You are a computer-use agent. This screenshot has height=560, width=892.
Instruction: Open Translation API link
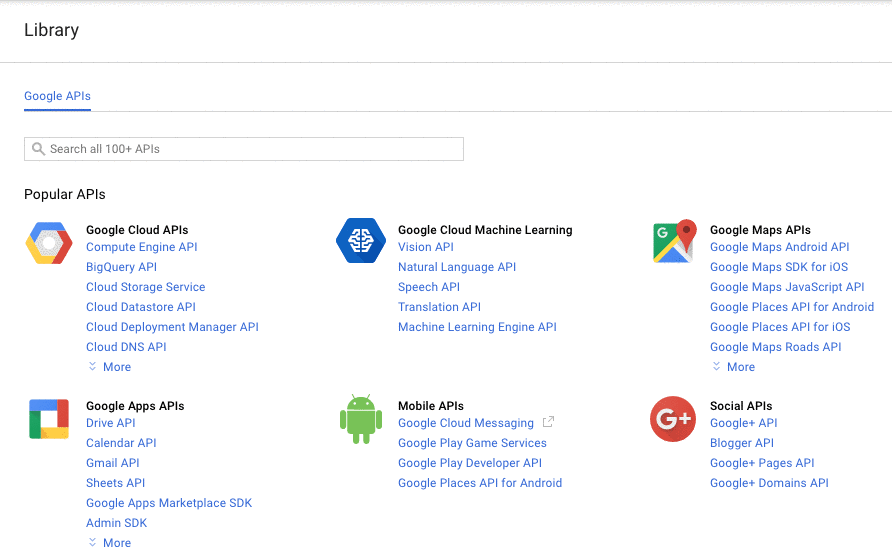click(440, 307)
